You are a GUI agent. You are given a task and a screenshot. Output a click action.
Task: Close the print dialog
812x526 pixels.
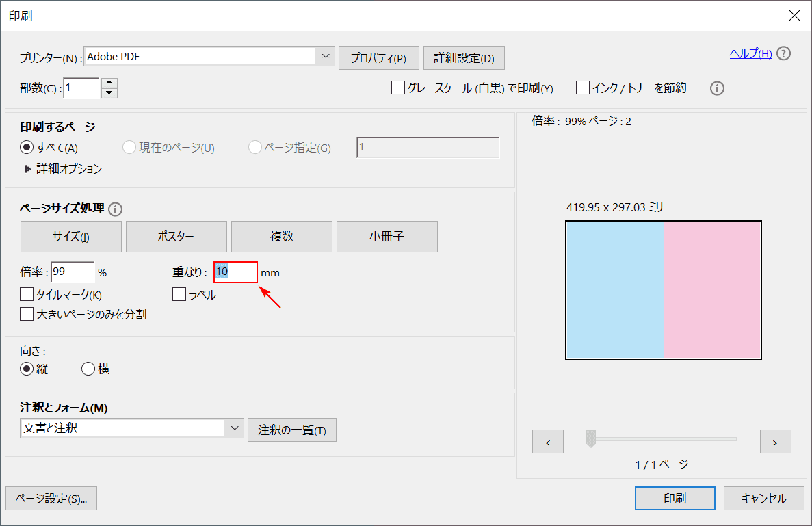point(794,16)
